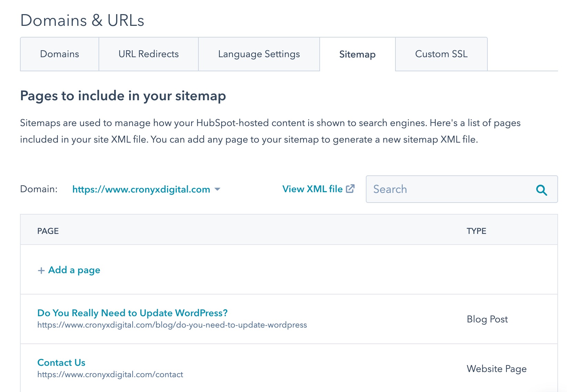Click the blog post URL under the WordPress title
This screenshot has width=567, height=392.
172,325
